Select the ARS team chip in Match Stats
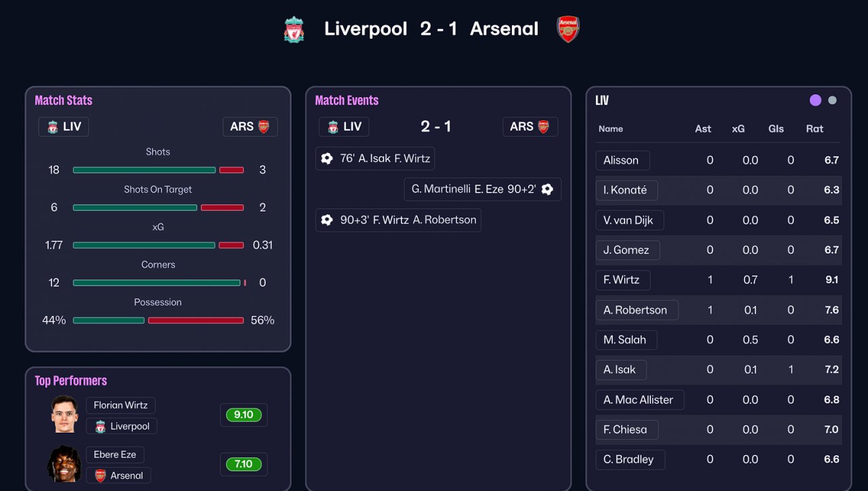 point(250,127)
